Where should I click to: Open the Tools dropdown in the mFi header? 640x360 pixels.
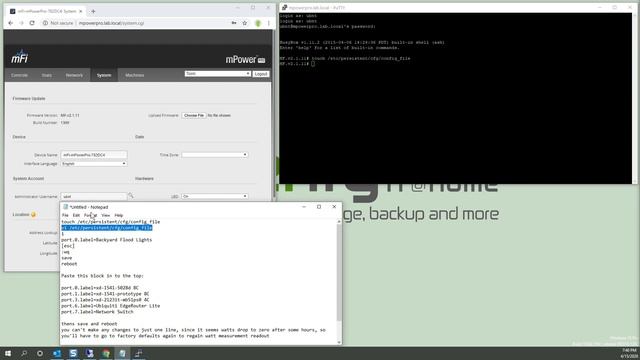(218, 73)
